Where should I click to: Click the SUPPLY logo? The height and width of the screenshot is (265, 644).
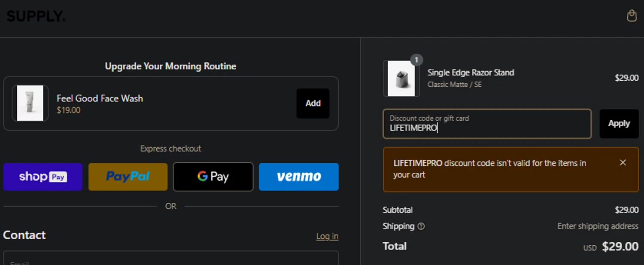pos(36,16)
